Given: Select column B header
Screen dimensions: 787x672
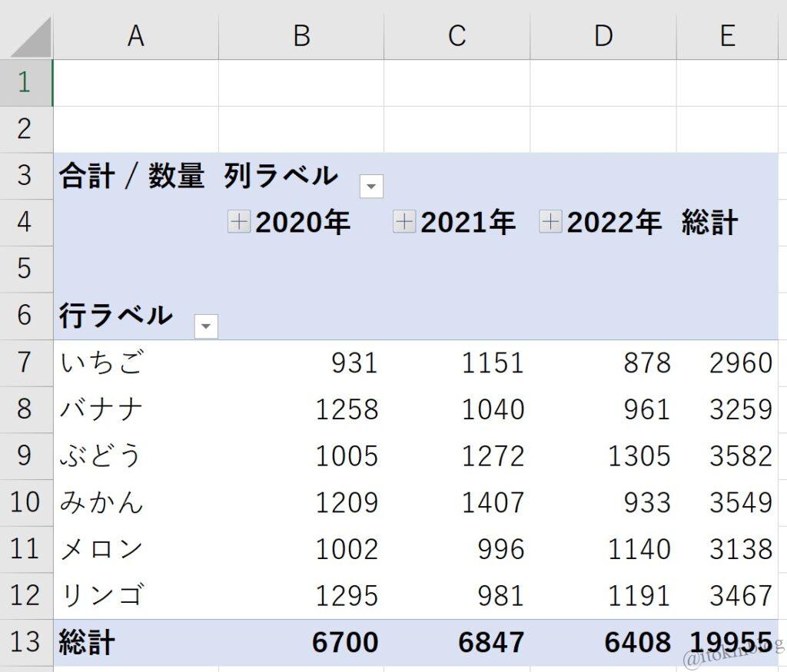Looking at the screenshot, I should coord(301,36).
